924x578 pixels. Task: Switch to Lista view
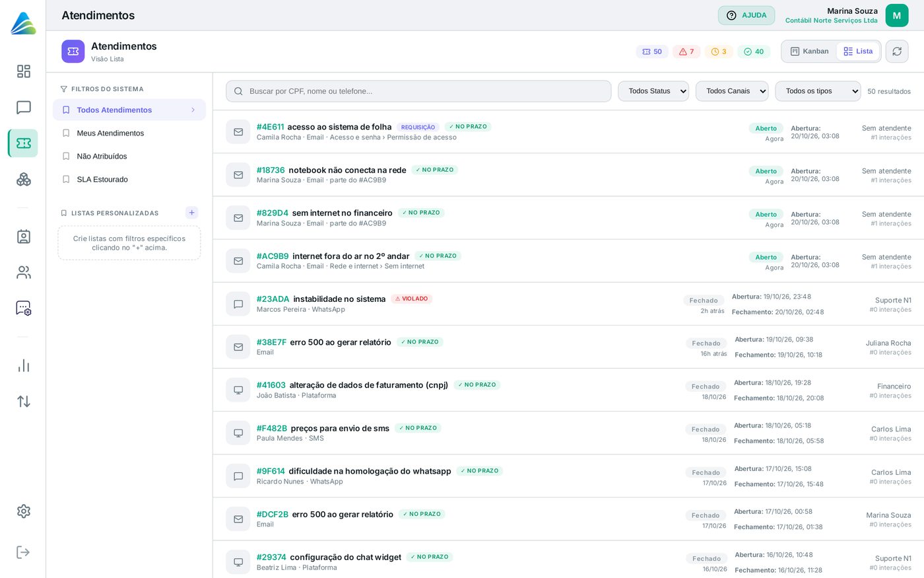(x=858, y=52)
